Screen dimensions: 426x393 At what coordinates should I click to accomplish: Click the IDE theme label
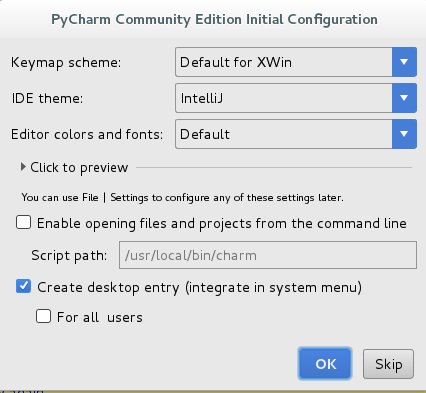point(47,98)
